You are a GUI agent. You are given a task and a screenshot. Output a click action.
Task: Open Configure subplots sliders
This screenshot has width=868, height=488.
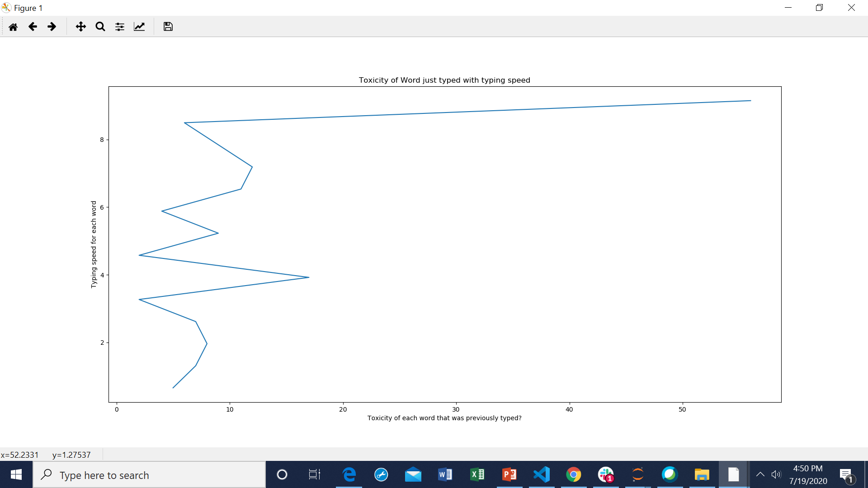120,27
